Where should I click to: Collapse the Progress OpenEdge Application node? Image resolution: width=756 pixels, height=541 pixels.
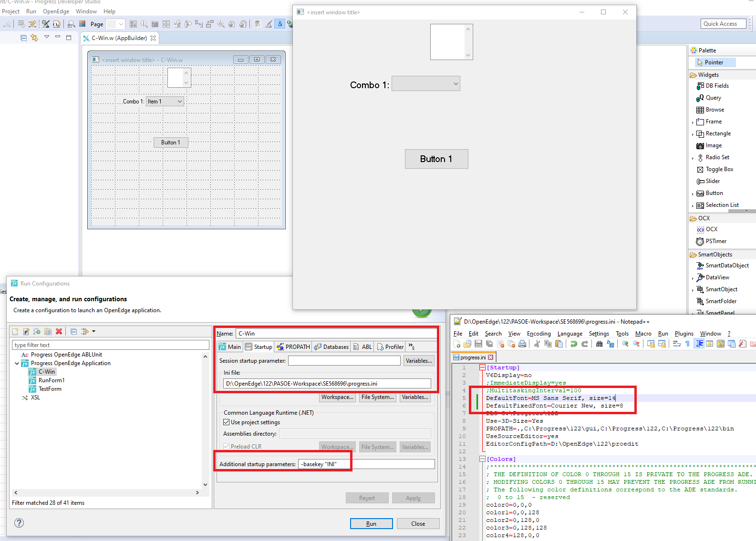17,363
